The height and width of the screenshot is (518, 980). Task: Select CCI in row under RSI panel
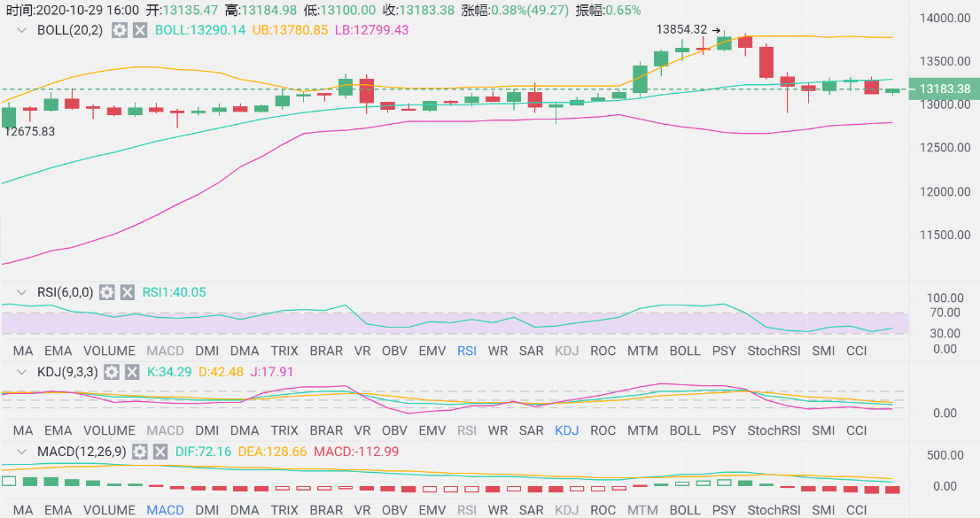pos(857,352)
